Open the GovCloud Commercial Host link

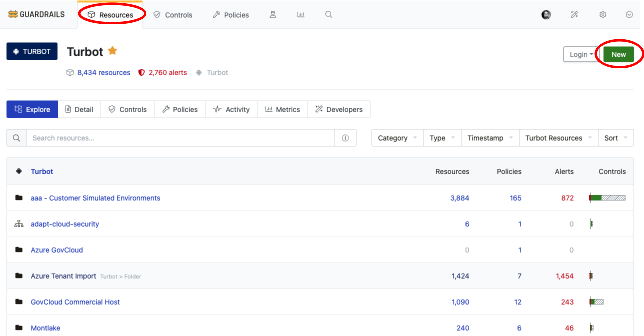point(75,302)
